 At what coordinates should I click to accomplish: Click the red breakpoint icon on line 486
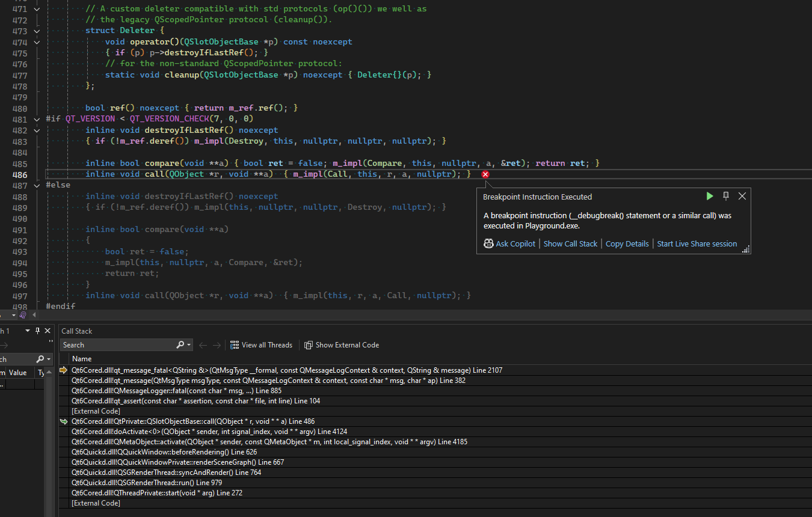point(485,174)
